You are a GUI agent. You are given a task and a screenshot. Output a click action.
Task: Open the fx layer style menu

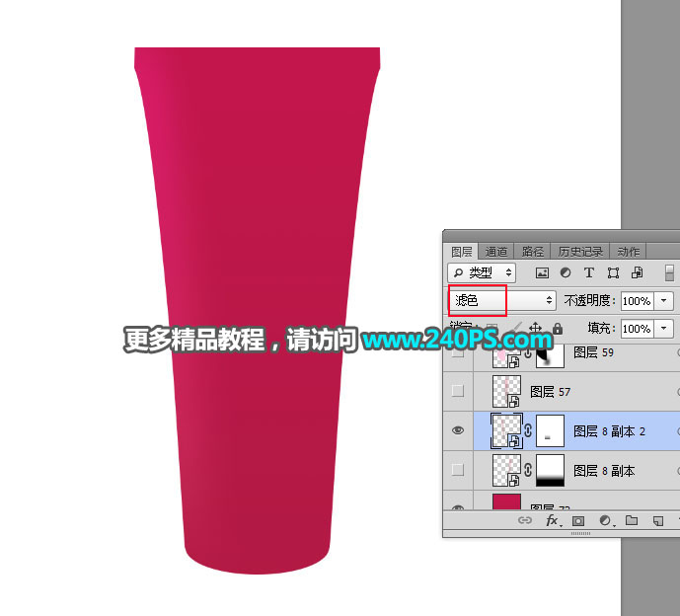553,520
